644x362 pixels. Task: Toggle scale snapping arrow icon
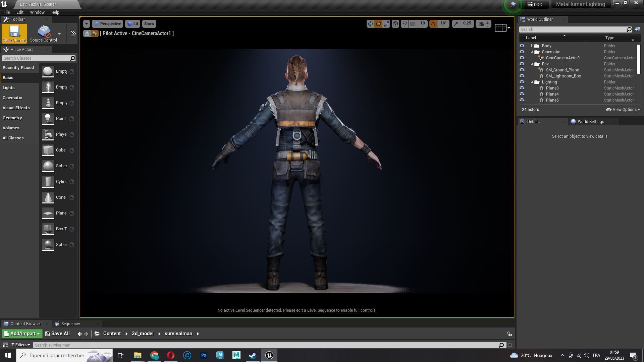pos(455,24)
